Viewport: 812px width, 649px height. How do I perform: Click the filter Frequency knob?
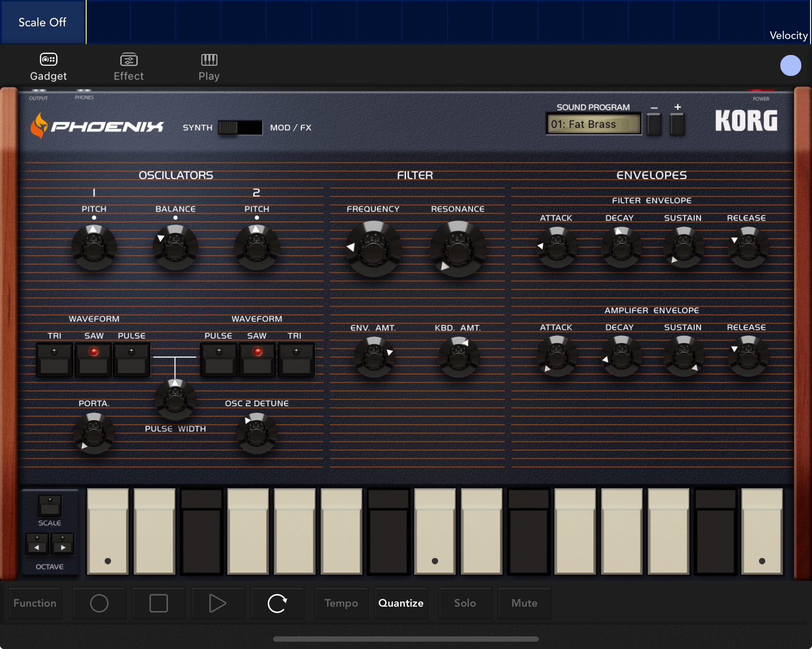click(373, 249)
